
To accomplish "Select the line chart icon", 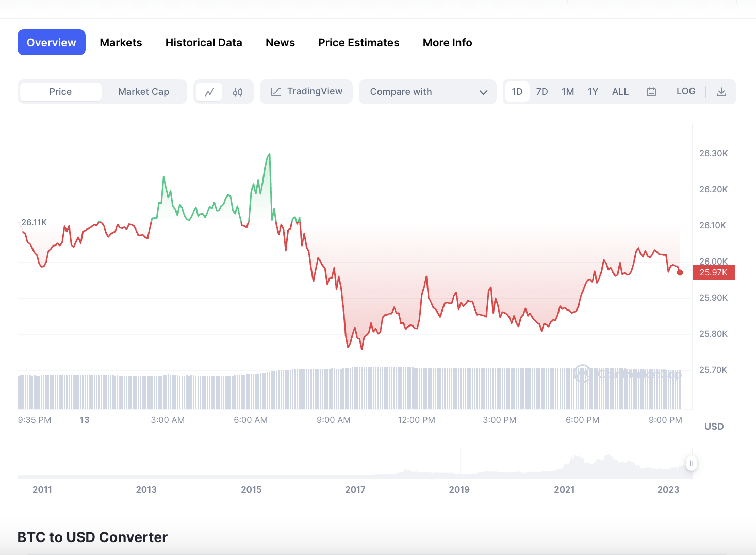I will [x=209, y=91].
